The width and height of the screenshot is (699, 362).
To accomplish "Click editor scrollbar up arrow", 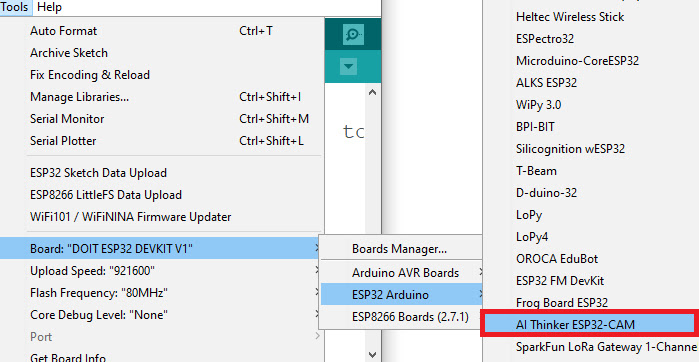I will click(x=373, y=92).
